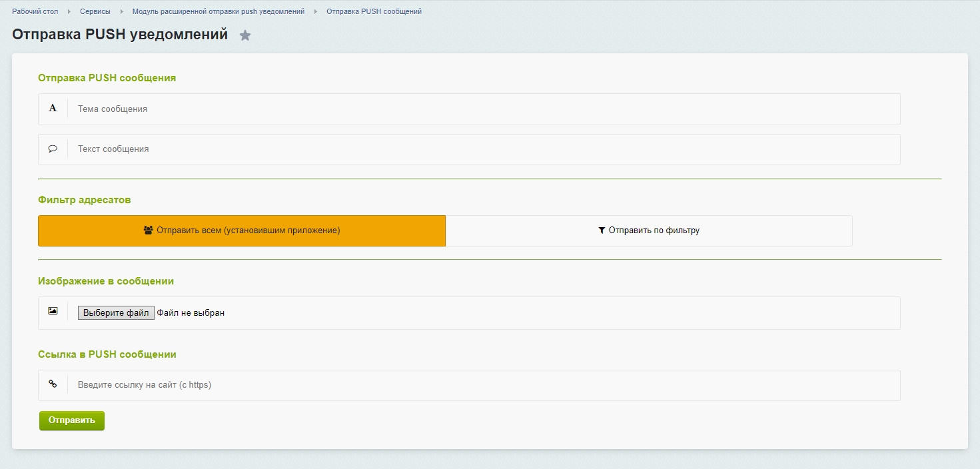This screenshot has width=980, height=469.
Task: Focus the 'Текст сообщения' field
Action: tap(483, 150)
